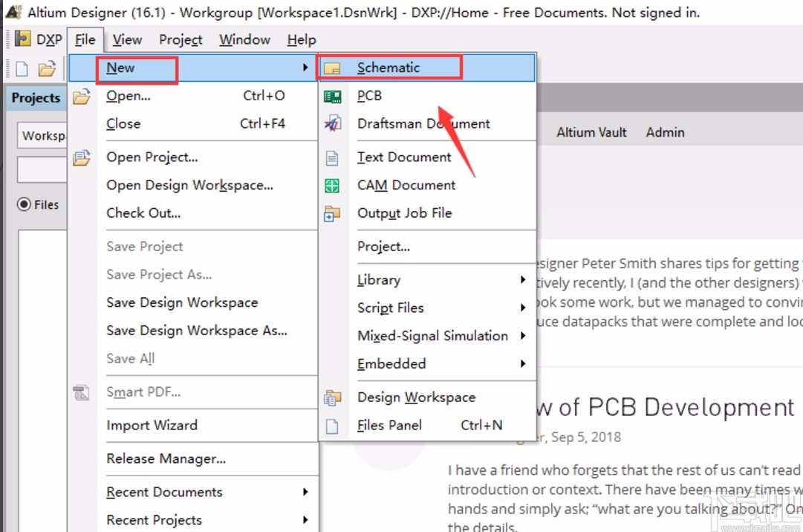Expand the Recent Projects submenu
Viewport: 803px width, 532px height.
pos(305,519)
